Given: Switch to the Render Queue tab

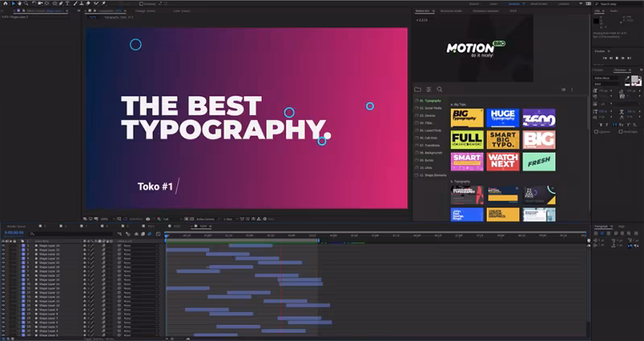Looking at the screenshot, I should [x=15, y=227].
